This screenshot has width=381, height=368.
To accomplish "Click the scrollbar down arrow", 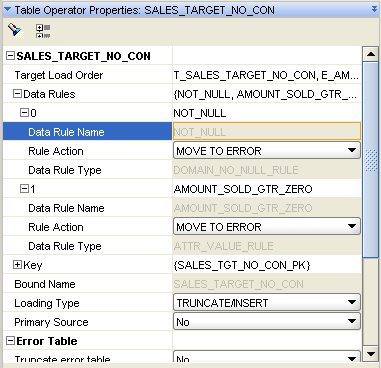I will (x=371, y=353).
